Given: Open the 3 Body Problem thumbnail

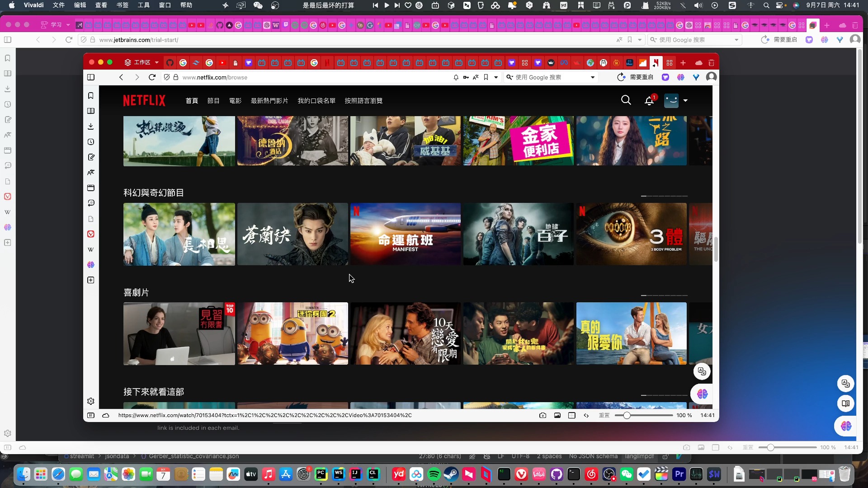Looking at the screenshot, I should tap(632, 234).
